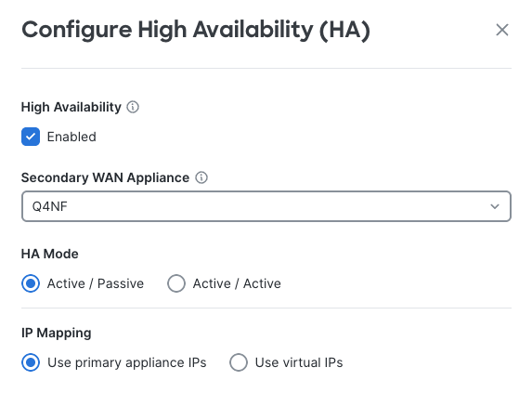Click the "Use virtual IPs" label text
532x420 pixels.
pos(299,362)
